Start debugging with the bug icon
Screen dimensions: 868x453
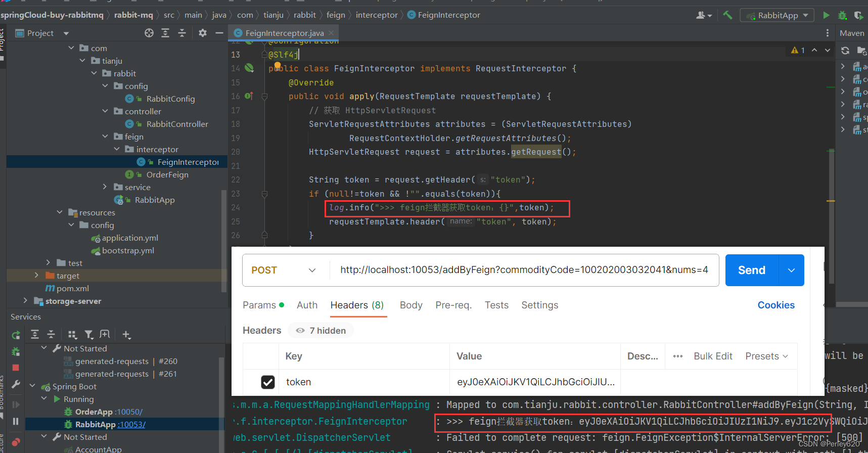click(x=842, y=15)
